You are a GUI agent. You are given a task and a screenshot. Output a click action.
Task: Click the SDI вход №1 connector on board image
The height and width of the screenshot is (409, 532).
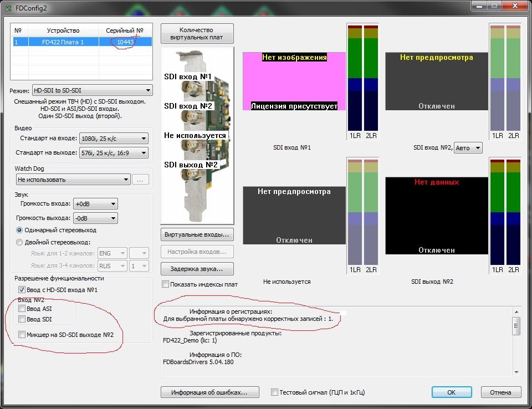coord(191,89)
